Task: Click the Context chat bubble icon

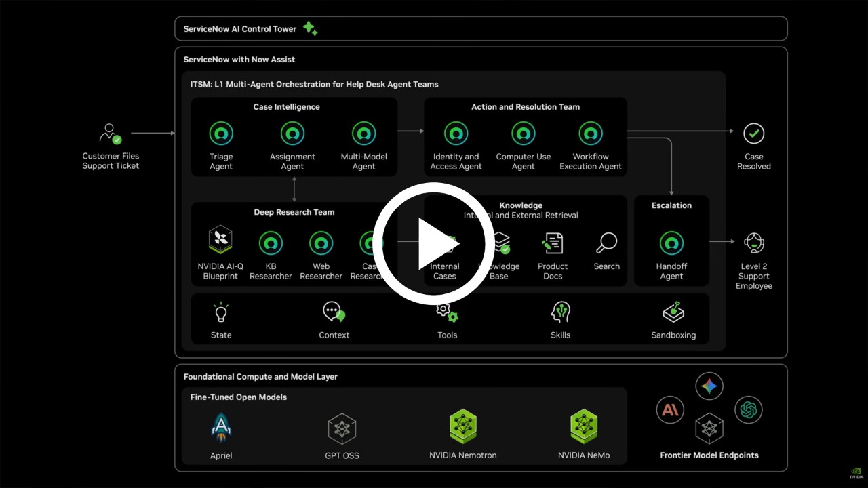Action: click(x=334, y=312)
